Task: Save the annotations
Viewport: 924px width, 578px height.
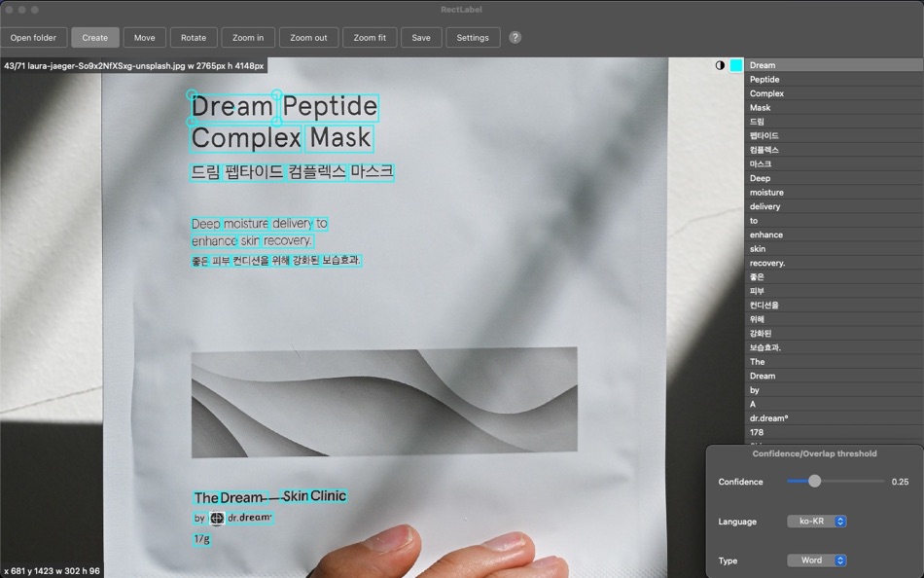Action: pyautogui.click(x=421, y=37)
